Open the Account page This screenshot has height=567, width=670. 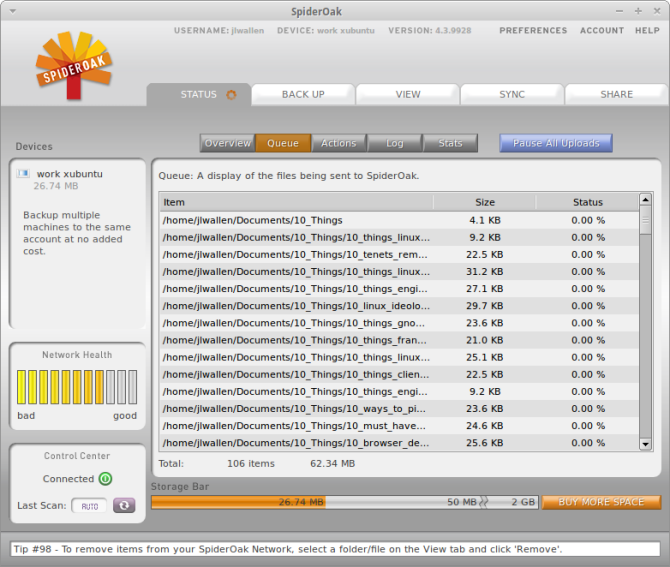[602, 31]
